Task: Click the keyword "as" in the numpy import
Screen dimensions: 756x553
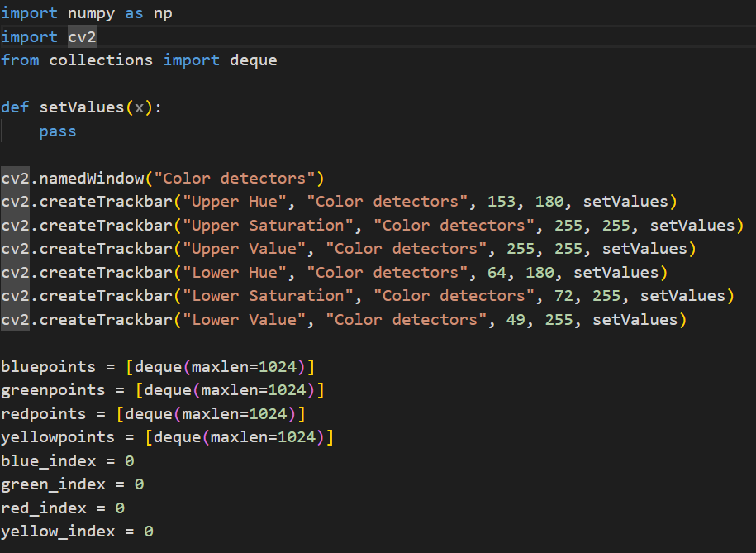Action: coord(134,13)
